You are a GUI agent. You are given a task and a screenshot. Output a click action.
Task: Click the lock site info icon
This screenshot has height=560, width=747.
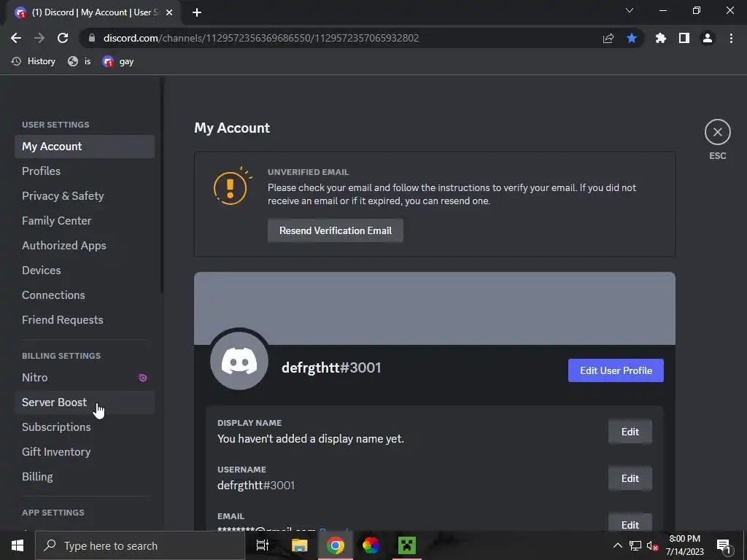[92, 38]
